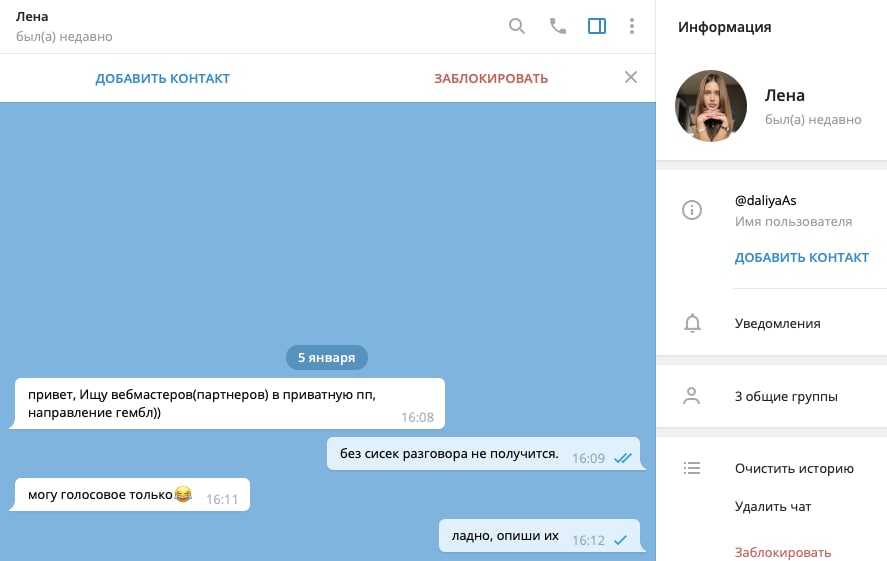This screenshot has height=561, width=887.
Task: Click the name Лена in info panel
Action: (785, 96)
